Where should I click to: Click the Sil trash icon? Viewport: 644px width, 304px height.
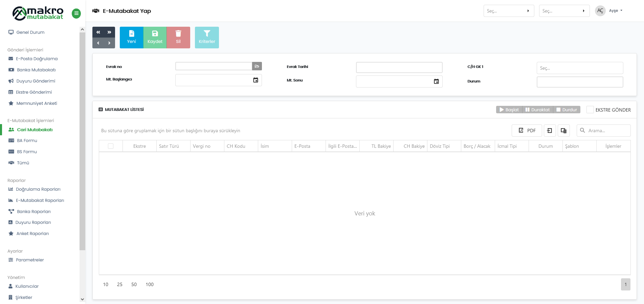[178, 33]
